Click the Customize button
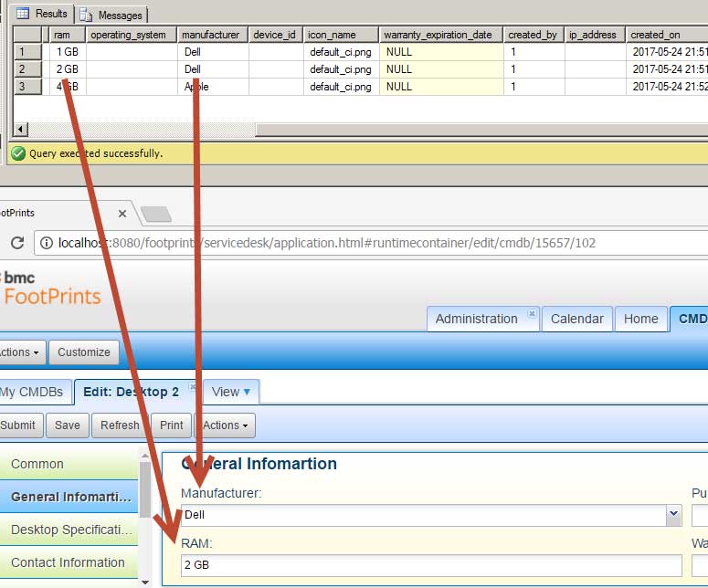The width and height of the screenshot is (708, 588). (84, 352)
